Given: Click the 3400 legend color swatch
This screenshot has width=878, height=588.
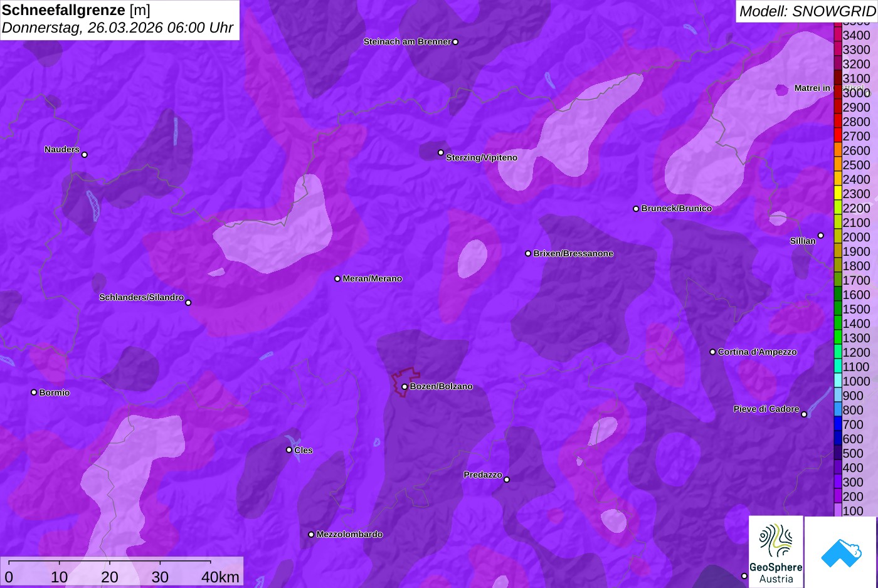Looking at the screenshot, I should 837,34.
